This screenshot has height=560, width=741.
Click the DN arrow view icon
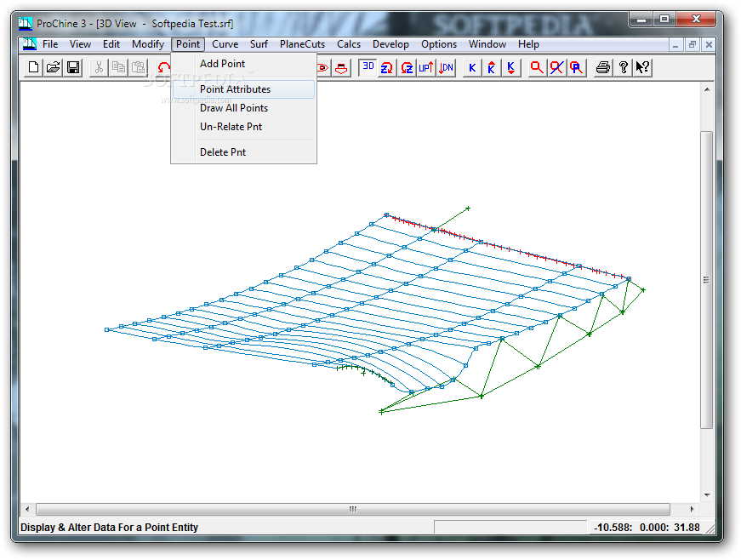click(446, 67)
